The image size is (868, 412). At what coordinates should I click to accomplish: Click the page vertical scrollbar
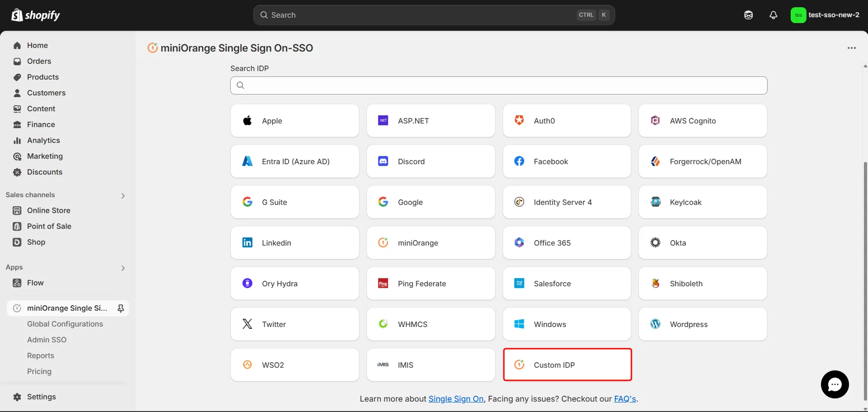coord(865,280)
